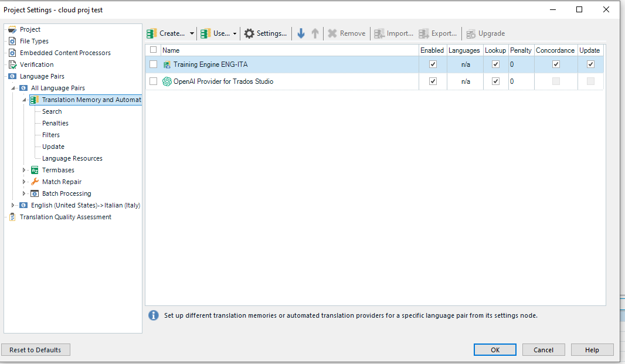625x364 pixels.
Task: Expand the Batch Processing tree node
Action: point(23,193)
